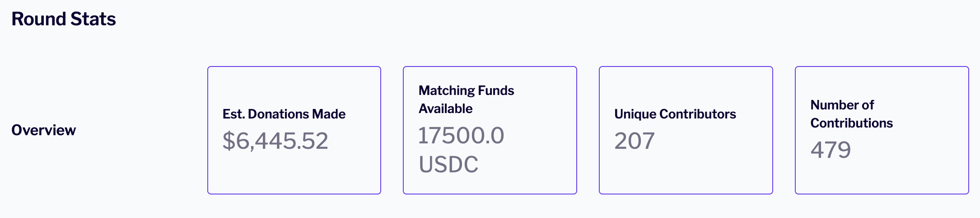Click the Est. Donations Made label

(284, 114)
